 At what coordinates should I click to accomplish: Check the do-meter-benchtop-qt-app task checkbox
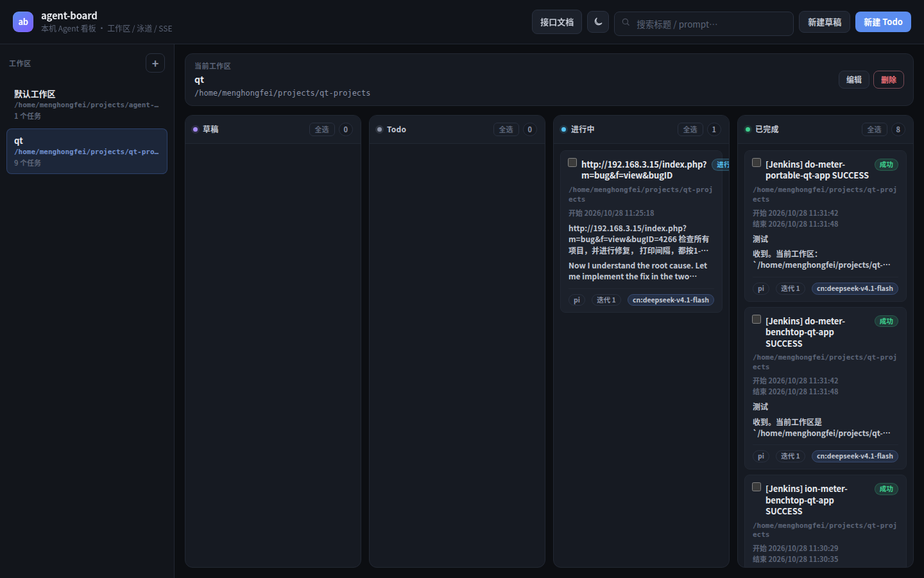coord(757,320)
